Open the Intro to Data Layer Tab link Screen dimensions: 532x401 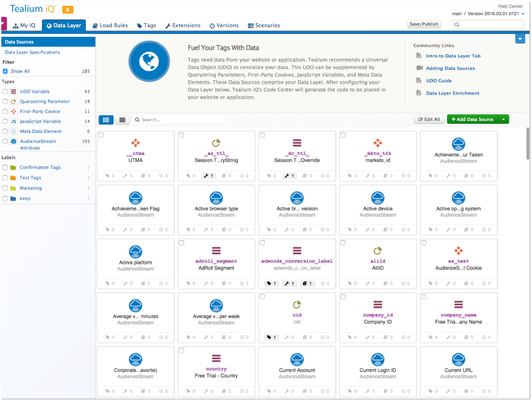[x=453, y=56]
